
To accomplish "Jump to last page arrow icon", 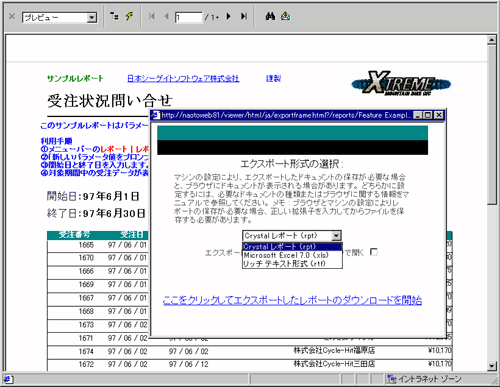I will tap(244, 16).
